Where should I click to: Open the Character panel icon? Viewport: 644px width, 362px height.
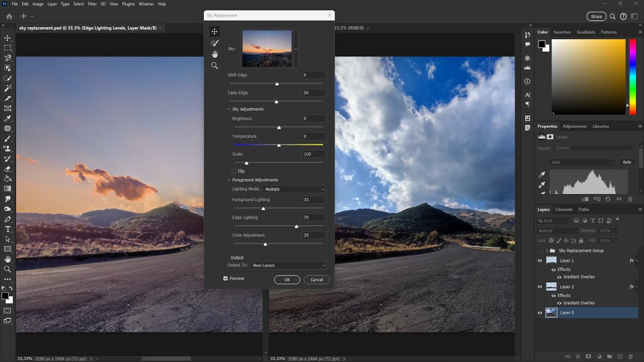tap(527, 95)
